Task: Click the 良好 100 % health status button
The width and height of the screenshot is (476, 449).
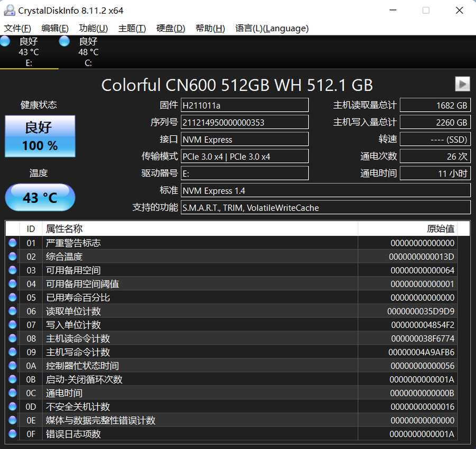Action: click(x=40, y=136)
